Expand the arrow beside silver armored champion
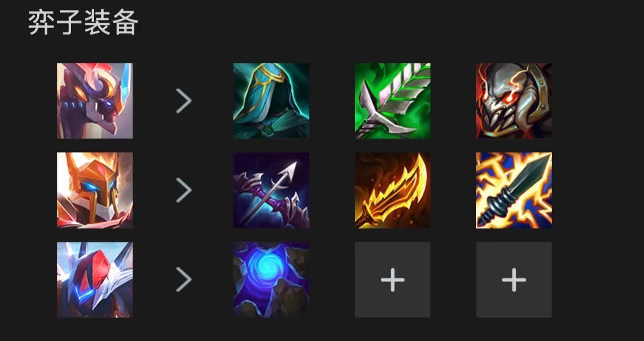The width and height of the screenshot is (644, 341). point(184,280)
